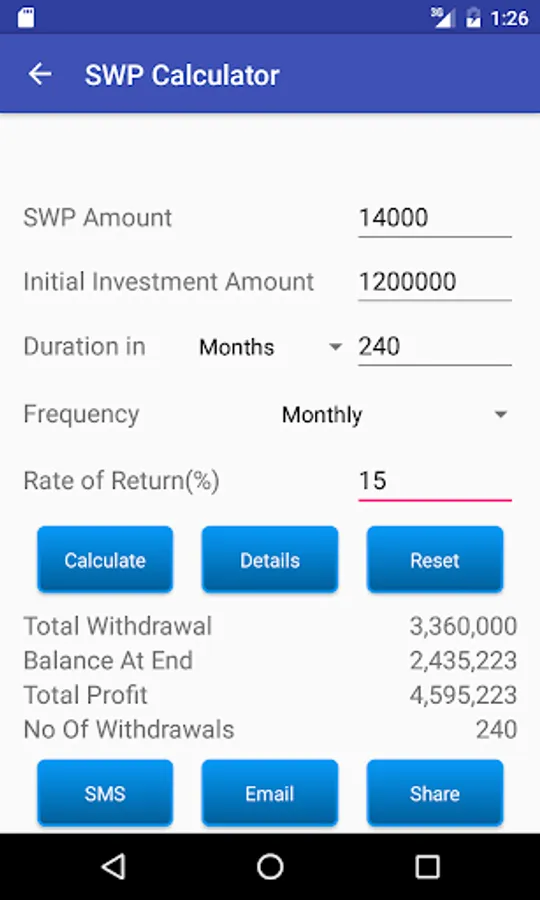Viewport: 540px width, 900px height.
Task: Tap the Share button
Action: coord(435,793)
